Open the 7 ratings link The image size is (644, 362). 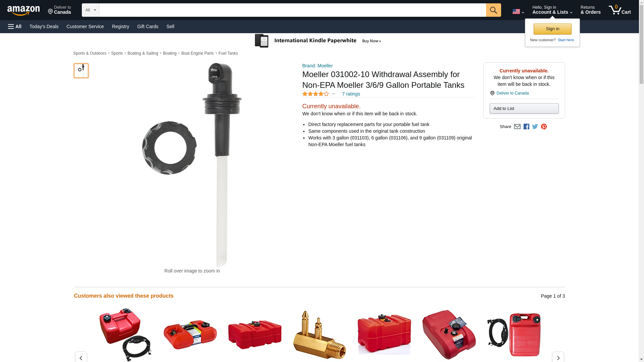pos(351,94)
